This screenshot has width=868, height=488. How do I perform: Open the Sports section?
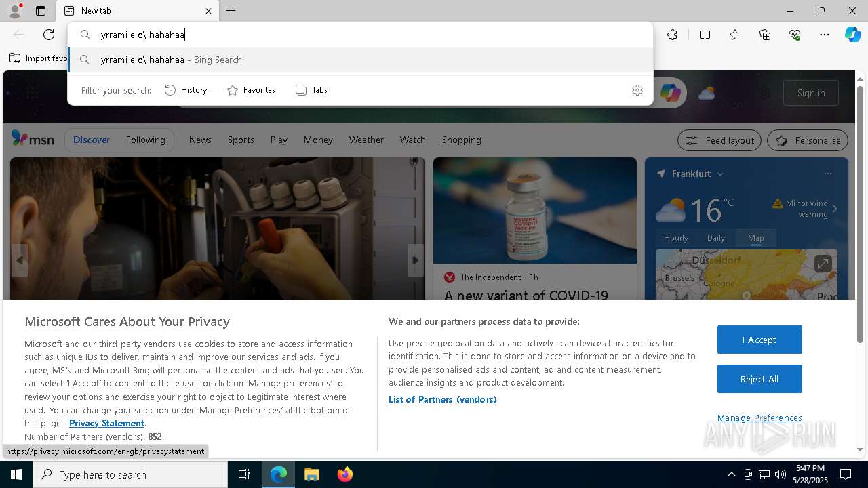coord(241,140)
